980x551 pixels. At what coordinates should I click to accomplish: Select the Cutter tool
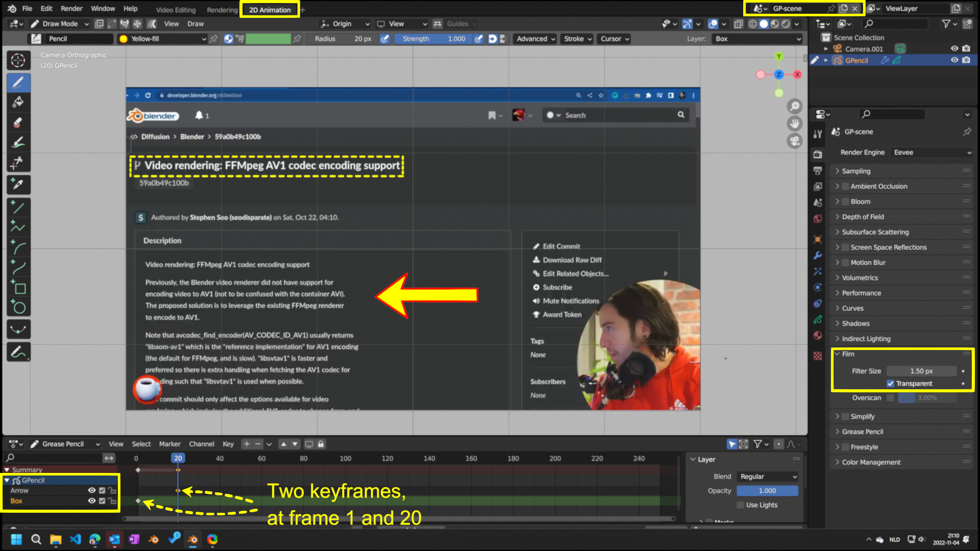point(18,163)
